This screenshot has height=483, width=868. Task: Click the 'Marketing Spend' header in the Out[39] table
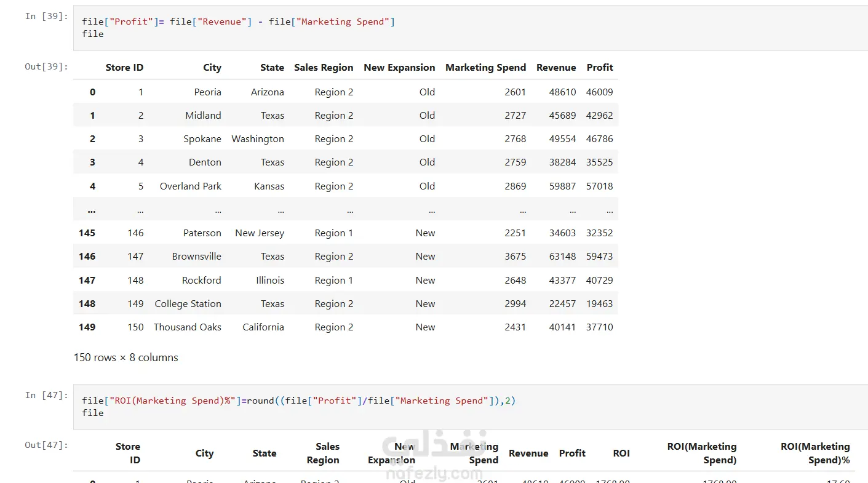485,68
